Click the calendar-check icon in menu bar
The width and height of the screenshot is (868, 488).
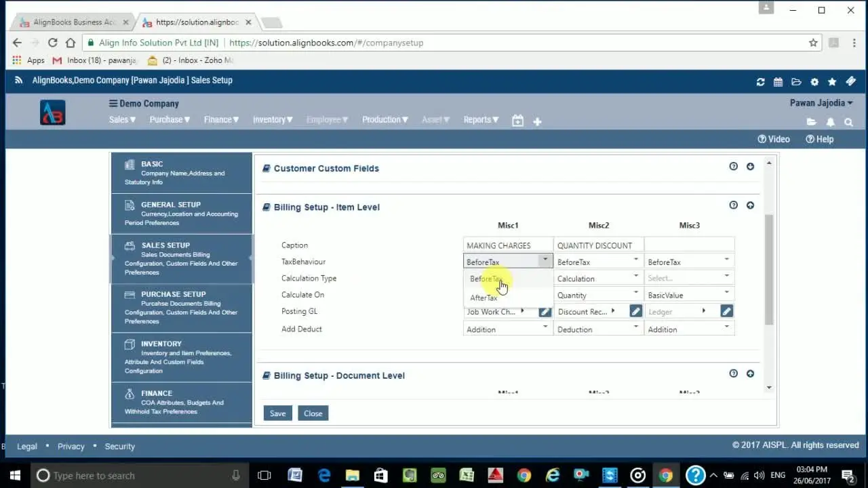coord(517,121)
